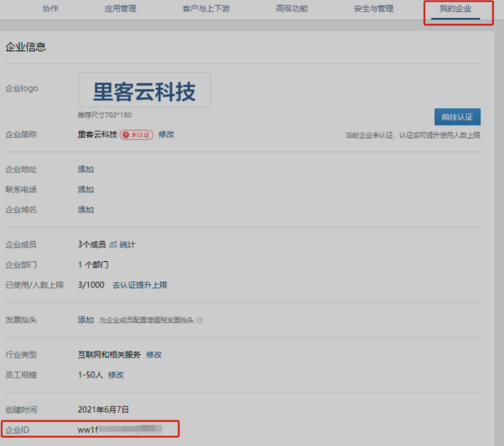
Task: Click 推荐尺寸702*180 hint text
Action: pos(105,115)
